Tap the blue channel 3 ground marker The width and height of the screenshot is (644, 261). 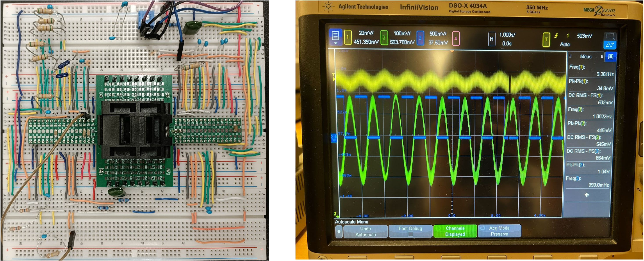[x=334, y=138]
